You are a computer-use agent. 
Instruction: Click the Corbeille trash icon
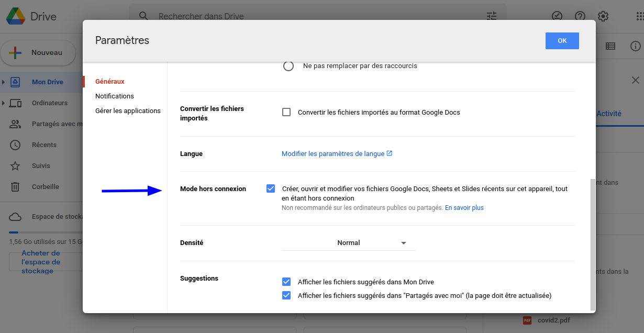coord(15,187)
